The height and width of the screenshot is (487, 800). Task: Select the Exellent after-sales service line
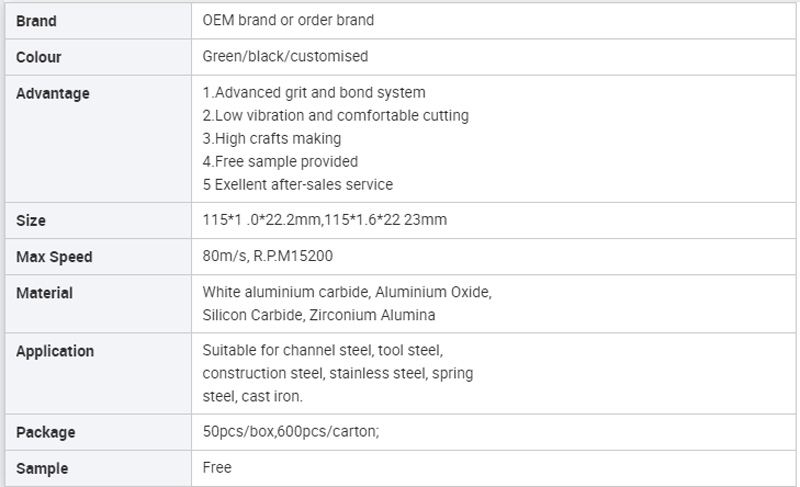pyautogui.click(x=297, y=184)
